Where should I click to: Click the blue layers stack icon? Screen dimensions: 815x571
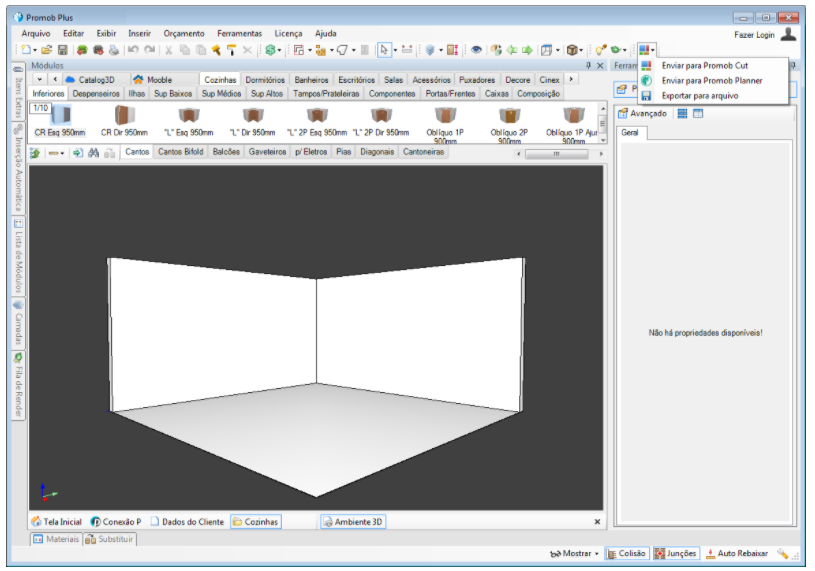[x=430, y=50]
